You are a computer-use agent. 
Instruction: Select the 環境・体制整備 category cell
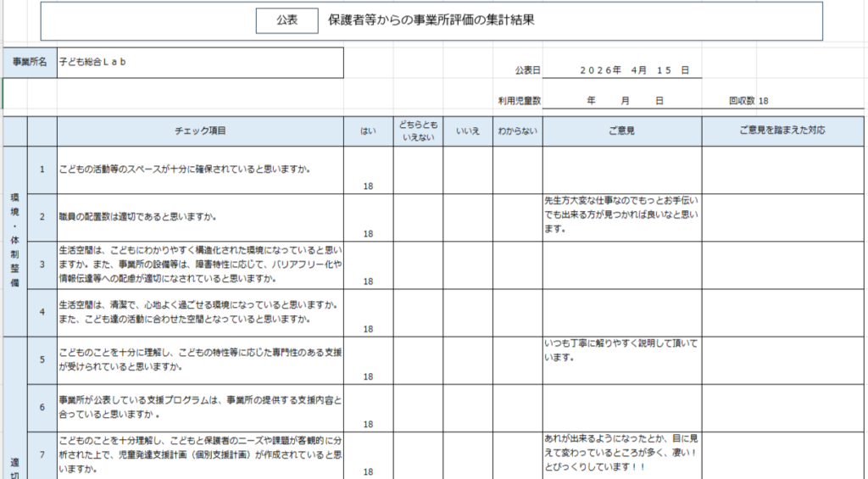click(14, 240)
